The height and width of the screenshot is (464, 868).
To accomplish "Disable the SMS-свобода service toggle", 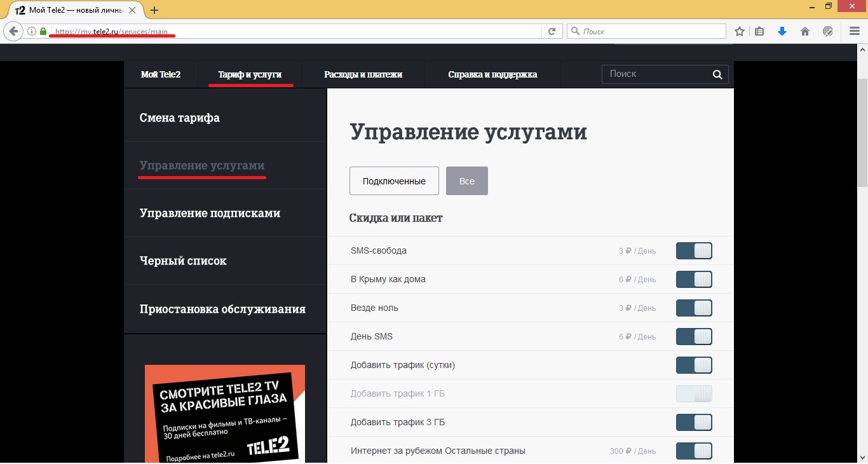I will point(694,250).
